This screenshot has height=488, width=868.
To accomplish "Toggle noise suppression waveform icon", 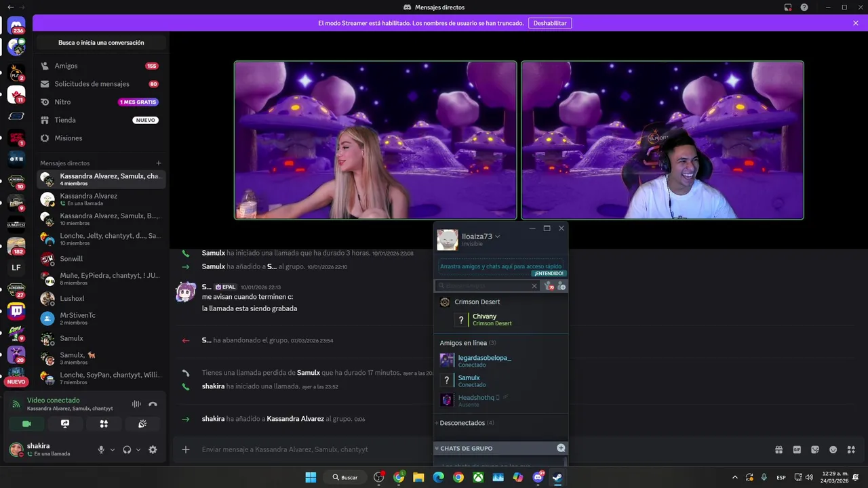I will (x=136, y=404).
